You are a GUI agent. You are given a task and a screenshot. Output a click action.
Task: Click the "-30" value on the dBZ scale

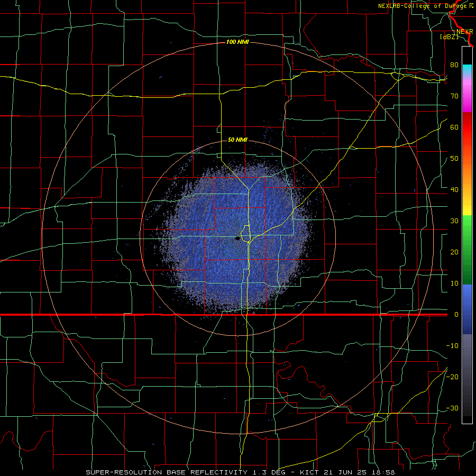(x=452, y=408)
